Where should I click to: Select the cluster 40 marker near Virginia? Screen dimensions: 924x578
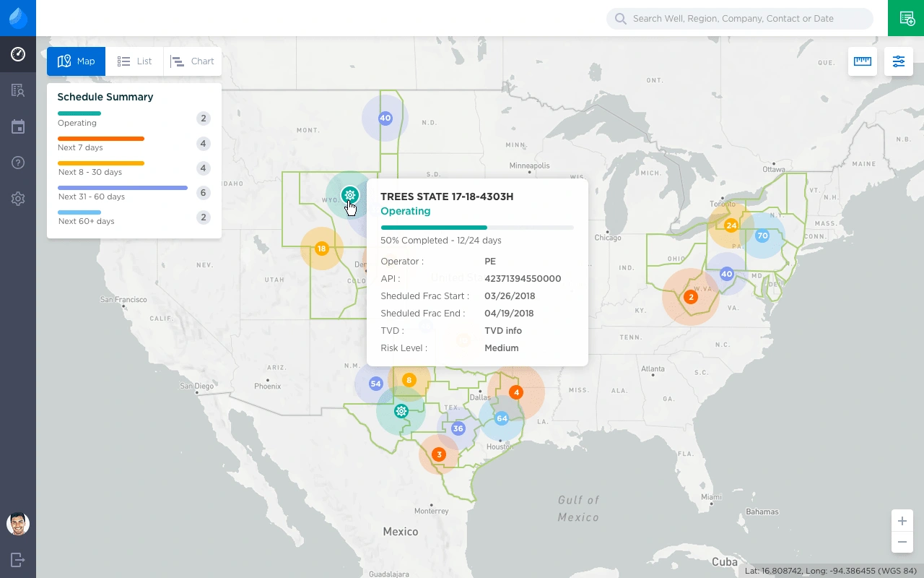[727, 274]
